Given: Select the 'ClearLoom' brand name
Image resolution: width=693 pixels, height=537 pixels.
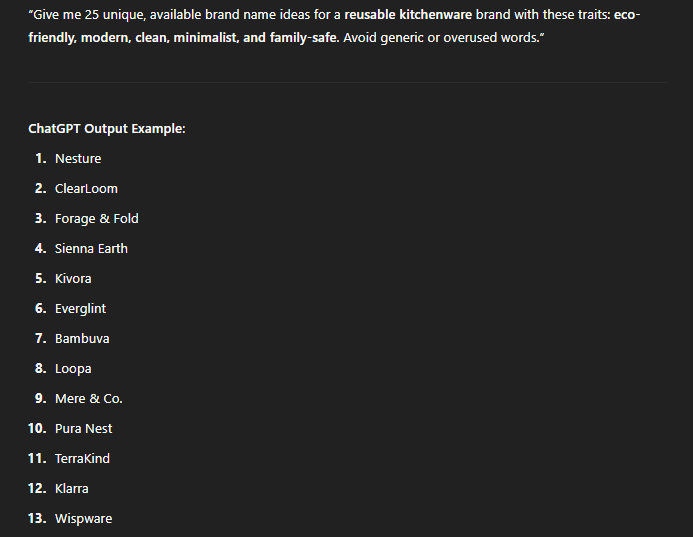Looking at the screenshot, I should [x=86, y=189].
